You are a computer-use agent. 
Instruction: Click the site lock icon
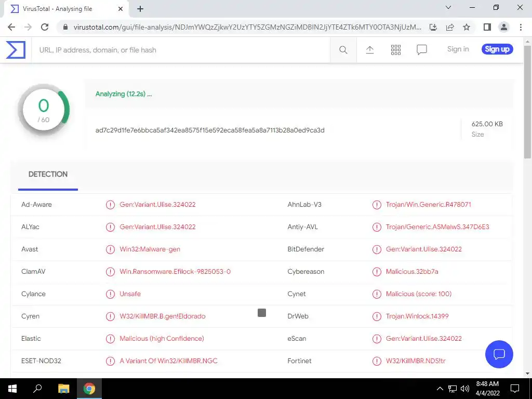[x=65, y=27]
